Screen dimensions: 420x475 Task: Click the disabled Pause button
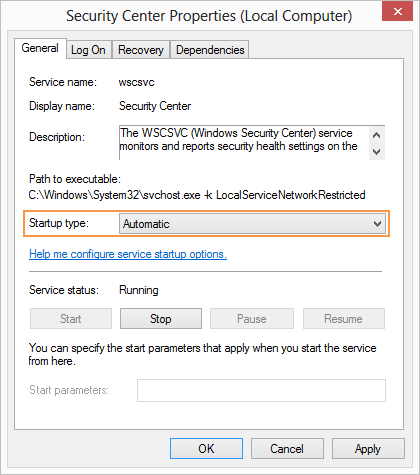(x=252, y=319)
